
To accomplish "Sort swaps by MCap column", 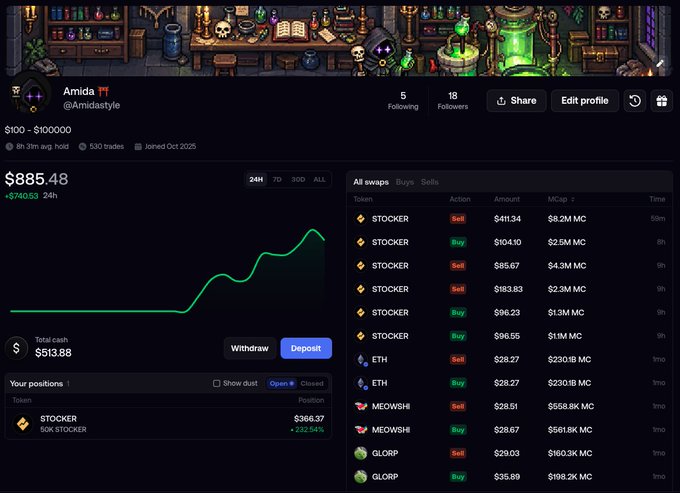I will [x=561, y=199].
